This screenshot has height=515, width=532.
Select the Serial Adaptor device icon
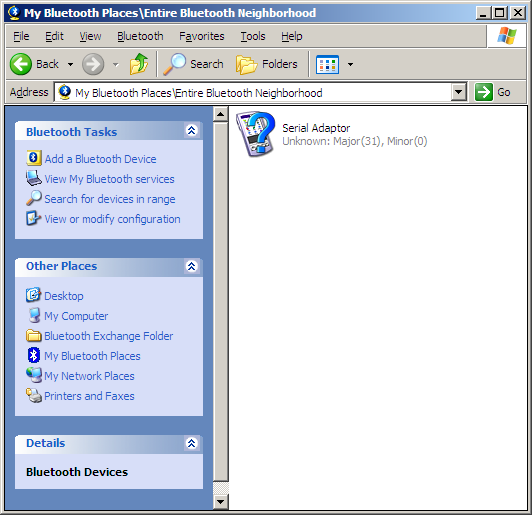click(x=256, y=134)
